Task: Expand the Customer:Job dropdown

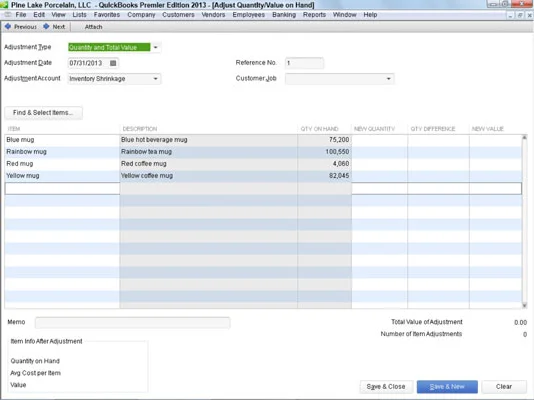Action: (389, 79)
